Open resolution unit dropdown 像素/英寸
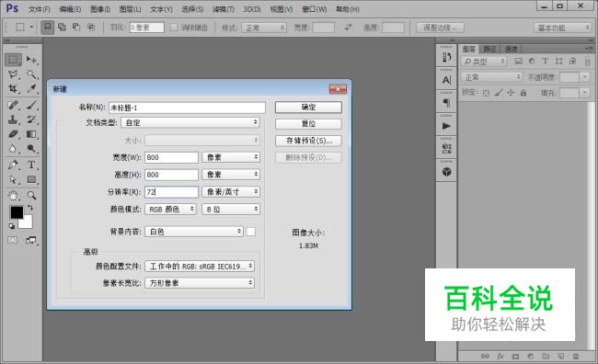The width and height of the screenshot is (598, 364). pyautogui.click(x=231, y=192)
